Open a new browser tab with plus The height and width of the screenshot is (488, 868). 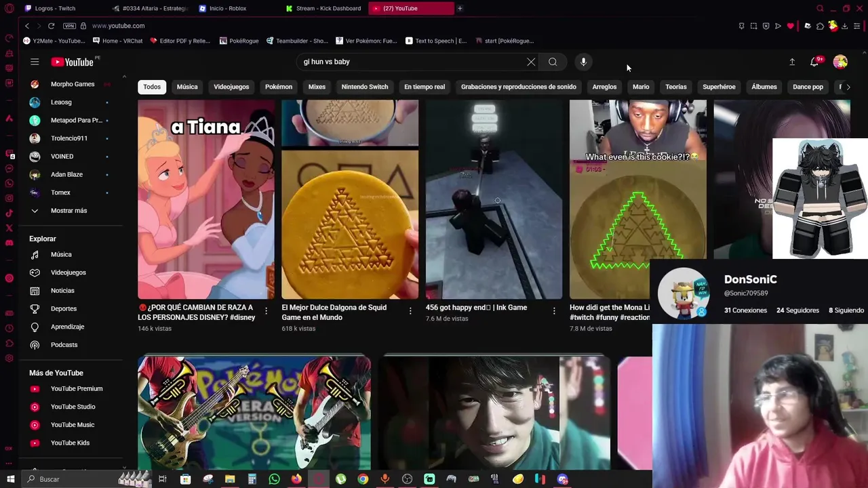[460, 8]
